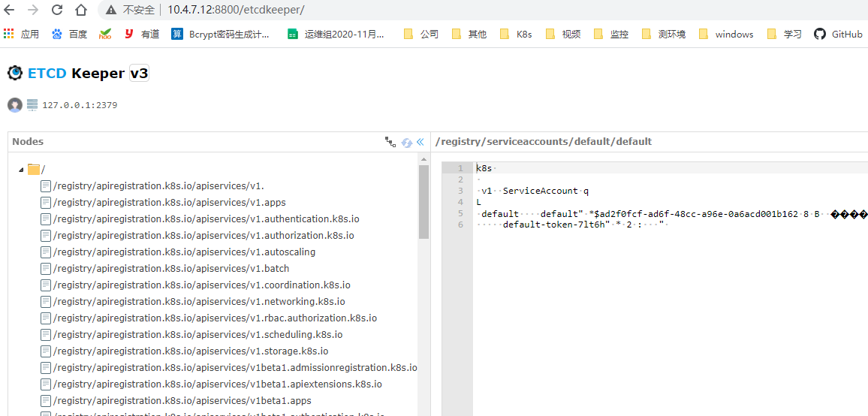The height and width of the screenshot is (416, 868).
Task: Open the GitHub bookmark
Action: (x=838, y=35)
